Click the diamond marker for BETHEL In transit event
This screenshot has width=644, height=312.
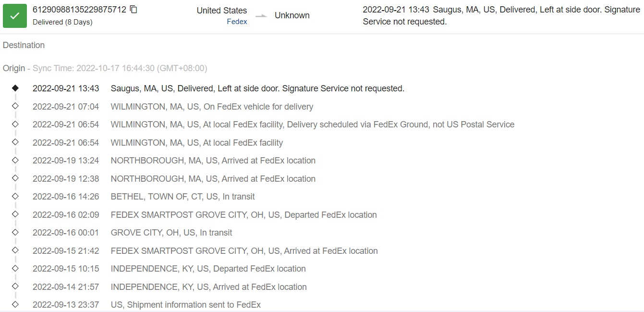click(15, 196)
